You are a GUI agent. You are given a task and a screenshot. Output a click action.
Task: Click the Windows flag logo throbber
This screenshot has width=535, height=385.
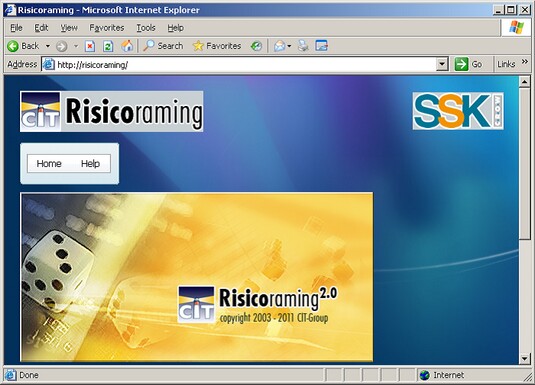click(516, 28)
